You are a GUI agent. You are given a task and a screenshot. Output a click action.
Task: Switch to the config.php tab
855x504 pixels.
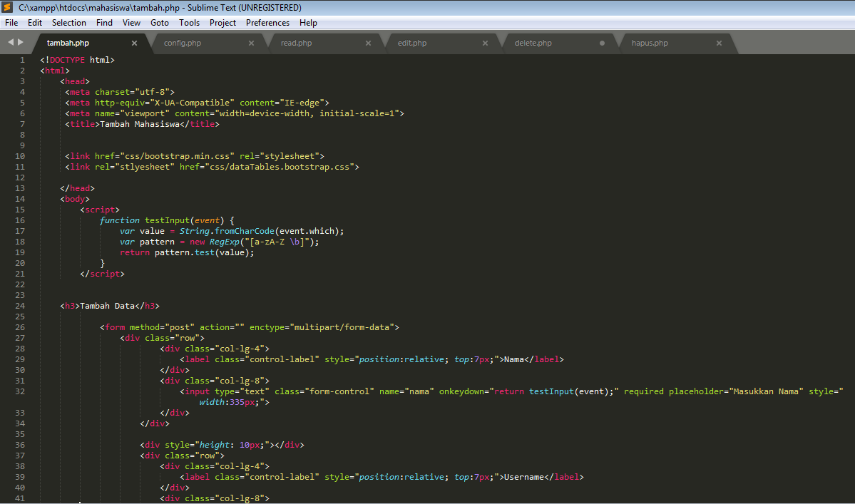pos(183,43)
